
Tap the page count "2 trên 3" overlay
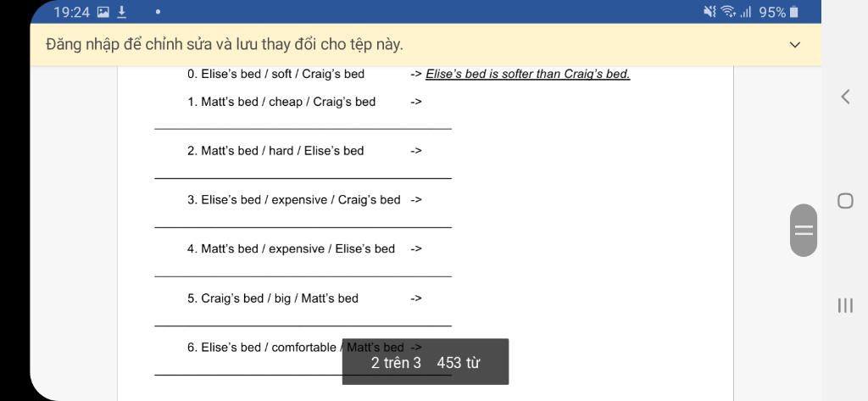click(x=396, y=364)
